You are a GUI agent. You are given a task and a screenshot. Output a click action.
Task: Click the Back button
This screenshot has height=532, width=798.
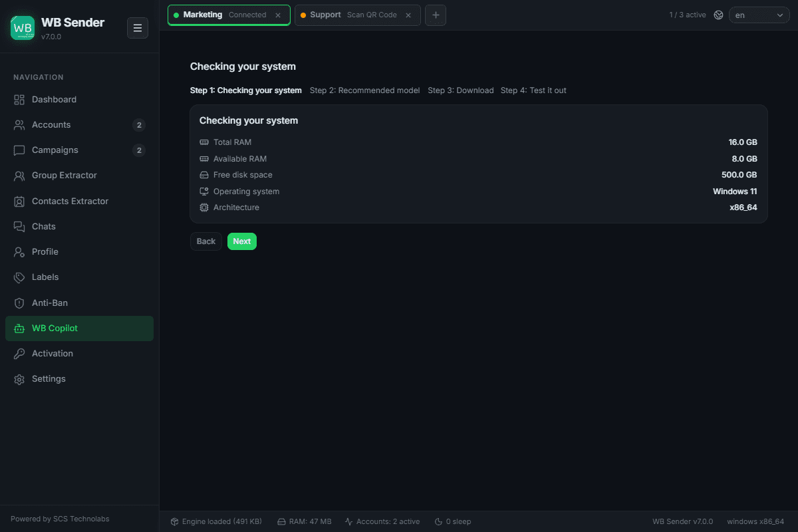[x=206, y=241]
